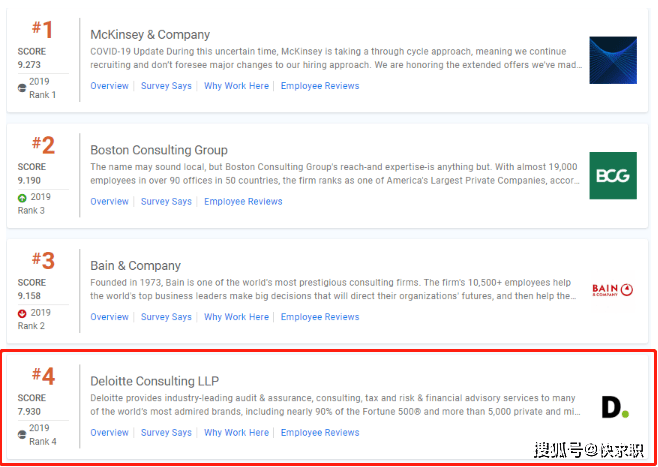
Task: Open McKinsey Survey Says link
Action: tap(166, 86)
